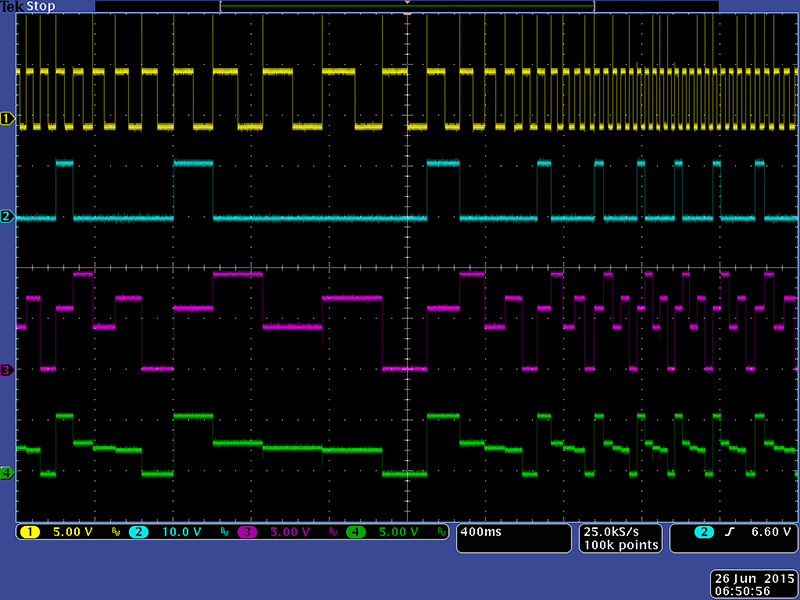The width and height of the screenshot is (800, 600).
Task: Click the record view bar at top
Action: coord(407,7)
